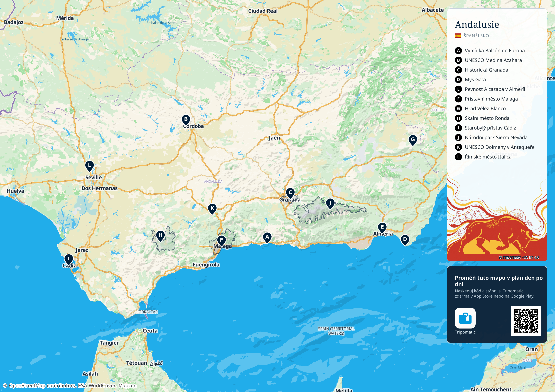Click the 'Seville' city label

tap(94, 178)
